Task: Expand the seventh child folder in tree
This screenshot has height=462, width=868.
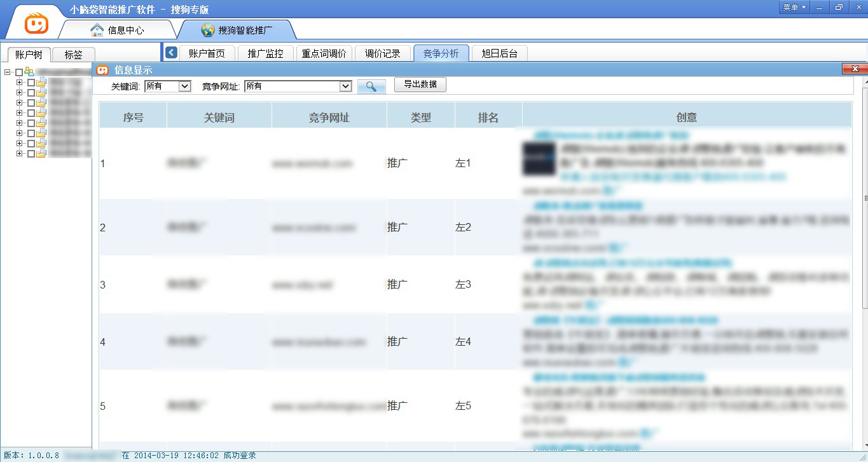Action: pyautogui.click(x=19, y=144)
